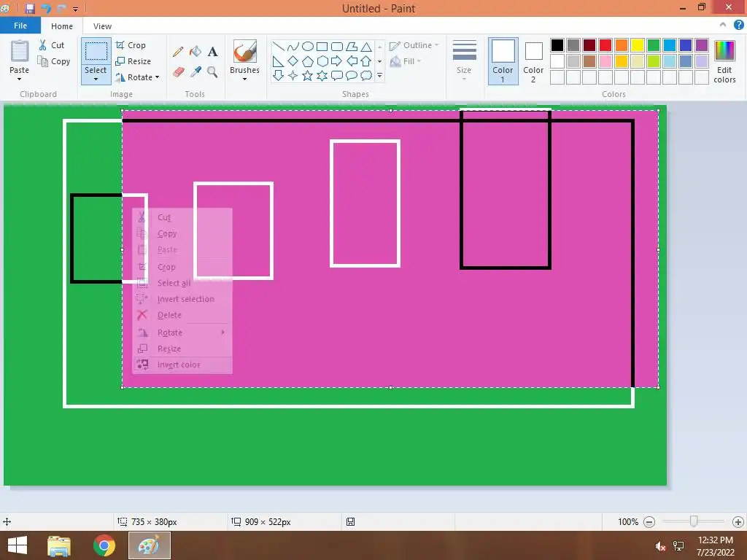Click the Crop button in ribbon

point(131,45)
